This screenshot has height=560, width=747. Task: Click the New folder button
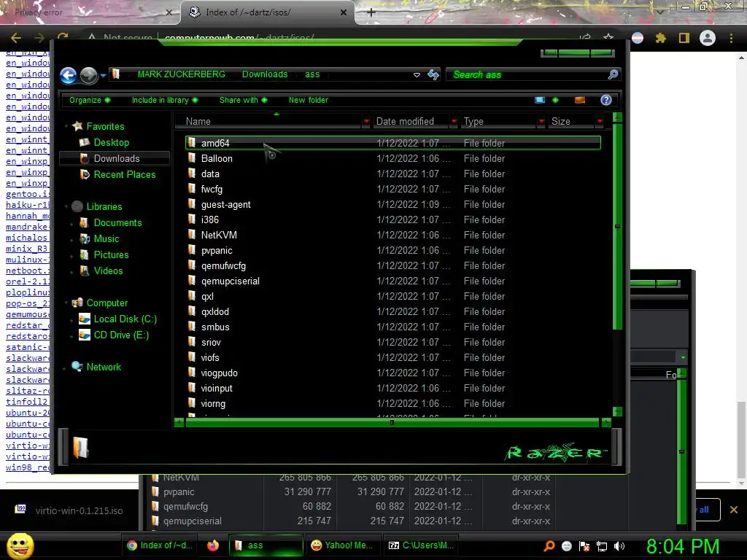coord(309,100)
